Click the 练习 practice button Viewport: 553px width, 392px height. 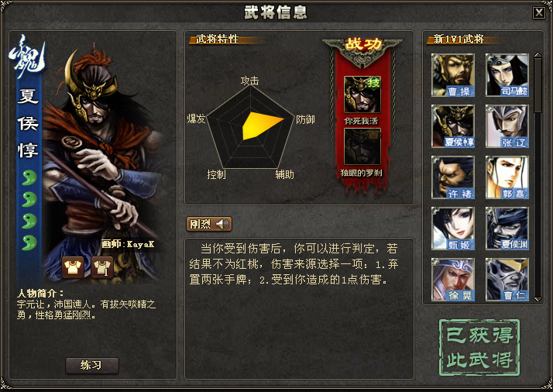(91, 365)
